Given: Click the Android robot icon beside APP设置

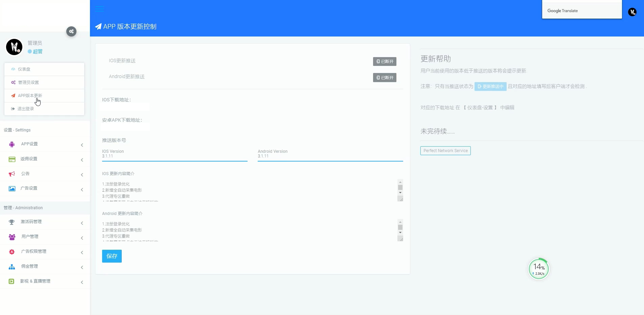Looking at the screenshot, I should tap(12, 144).
